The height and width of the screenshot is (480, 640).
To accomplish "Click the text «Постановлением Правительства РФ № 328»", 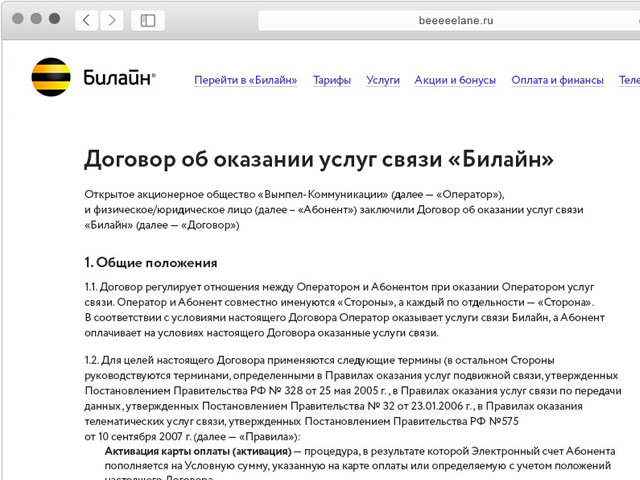I will coord(194,391).
